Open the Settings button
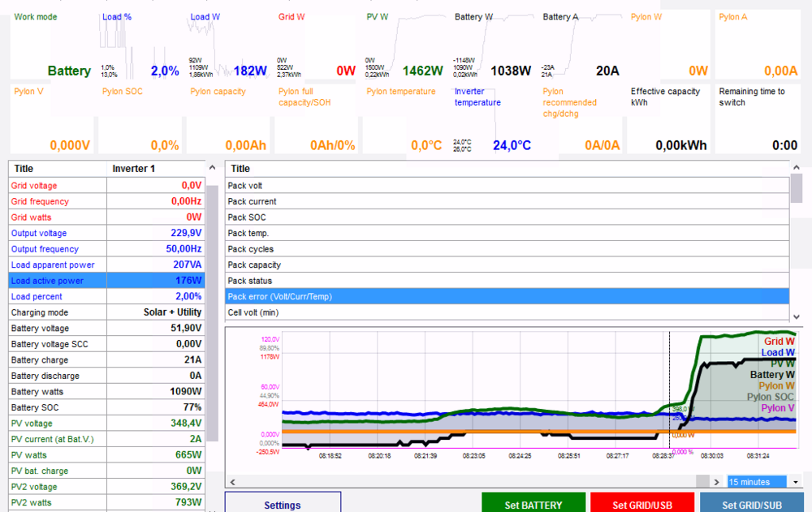Viewport: 812px width, 512px height. (282, 503)
